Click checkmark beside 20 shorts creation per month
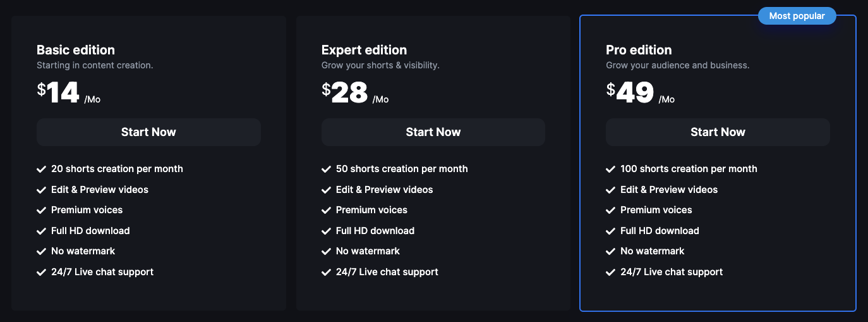The width and height of the screenshot is (868, 322). coord(42,170)
